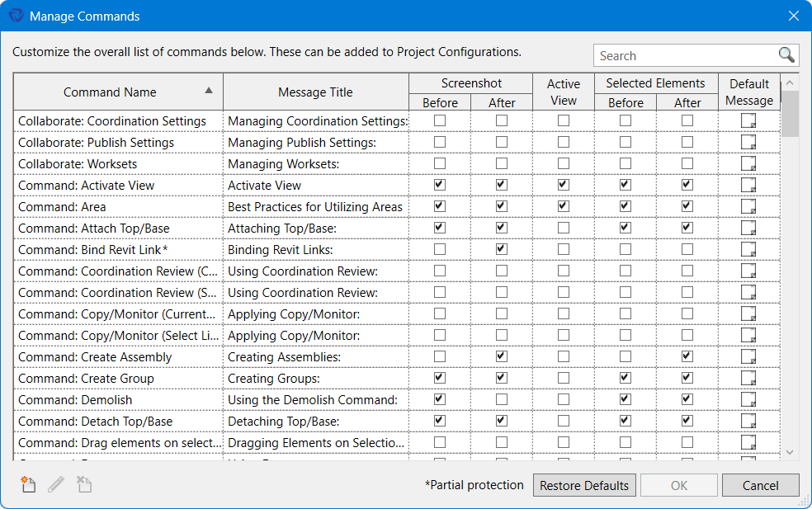Screen dimensions: 812x509
Task: Select the edit pencil icon at bottom left
Action: click(55, 485)
